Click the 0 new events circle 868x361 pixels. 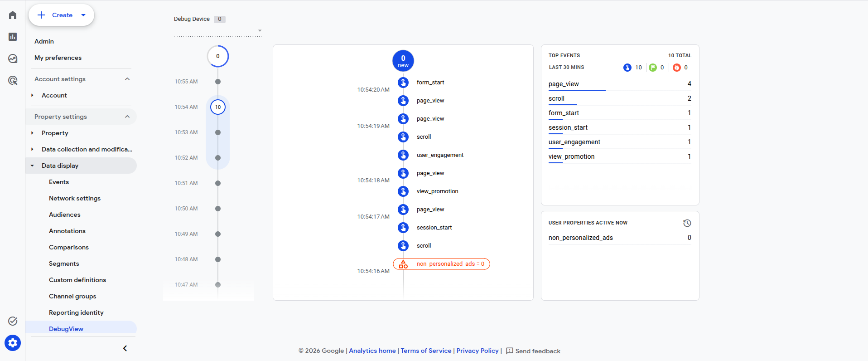(403, 61)
